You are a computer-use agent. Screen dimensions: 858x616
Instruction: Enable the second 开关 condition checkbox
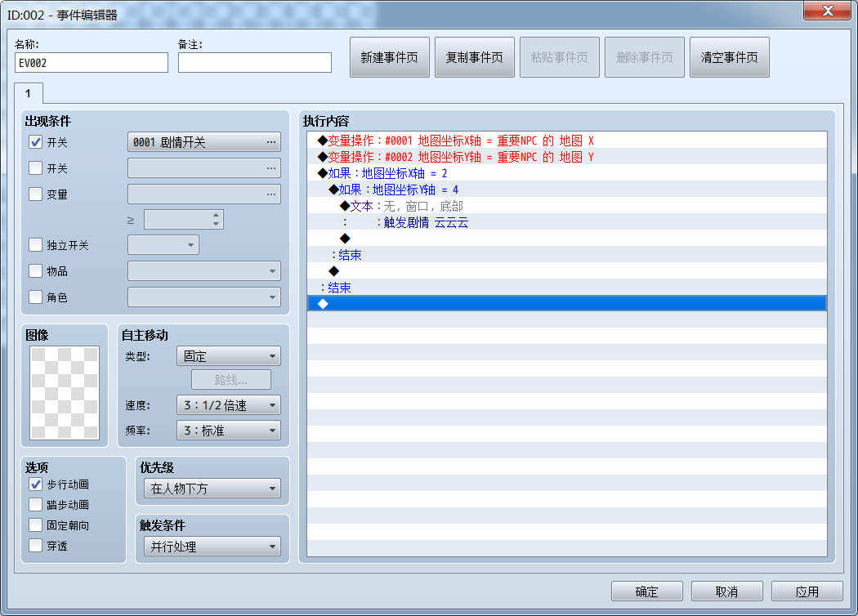tap(36, 168)
